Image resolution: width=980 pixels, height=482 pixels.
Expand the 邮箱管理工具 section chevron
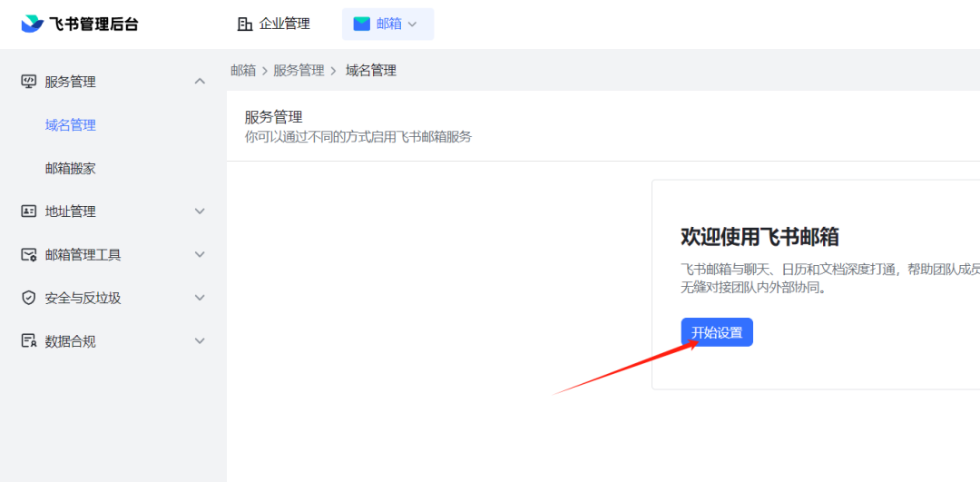tap(201, 255)
